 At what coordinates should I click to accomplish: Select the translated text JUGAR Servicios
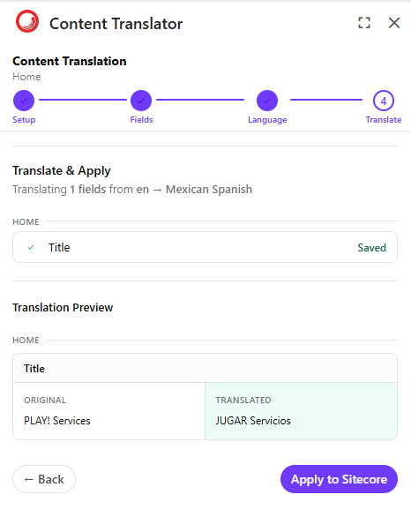[x=253, y=421]
